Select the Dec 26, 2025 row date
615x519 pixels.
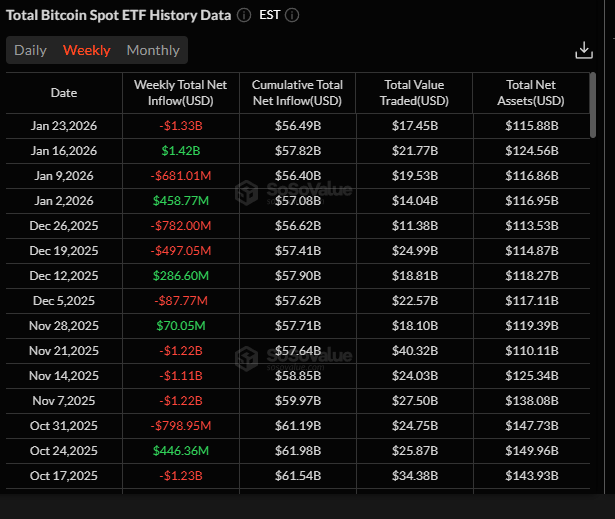pyautogui.click(x=64, y=225)
